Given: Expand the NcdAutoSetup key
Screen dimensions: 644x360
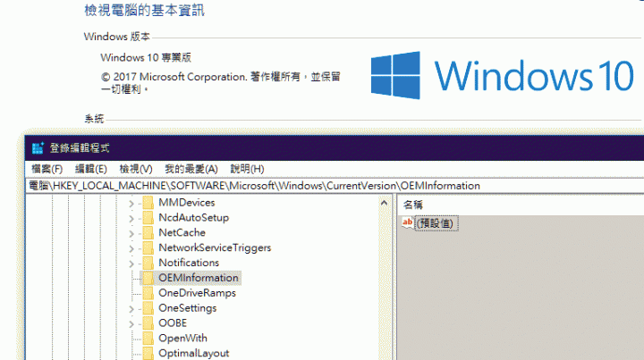Looking at the screenshot, I should pos(131,219).
